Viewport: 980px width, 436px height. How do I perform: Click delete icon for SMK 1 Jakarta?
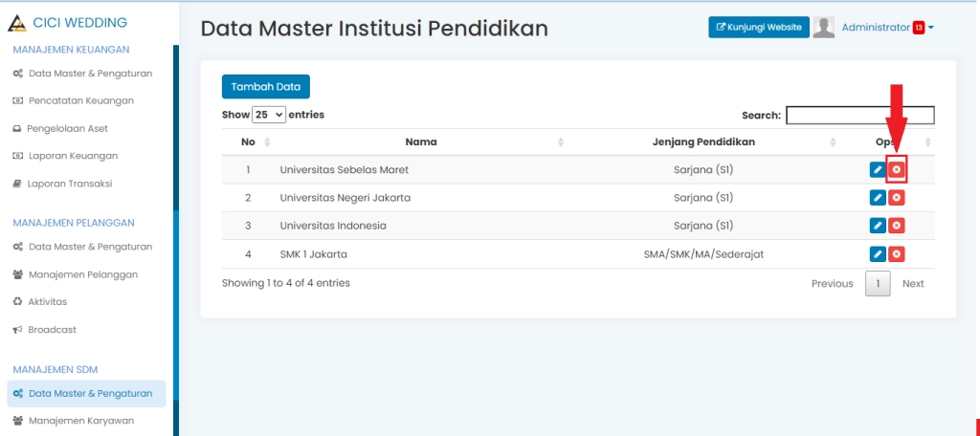point(897,254)
